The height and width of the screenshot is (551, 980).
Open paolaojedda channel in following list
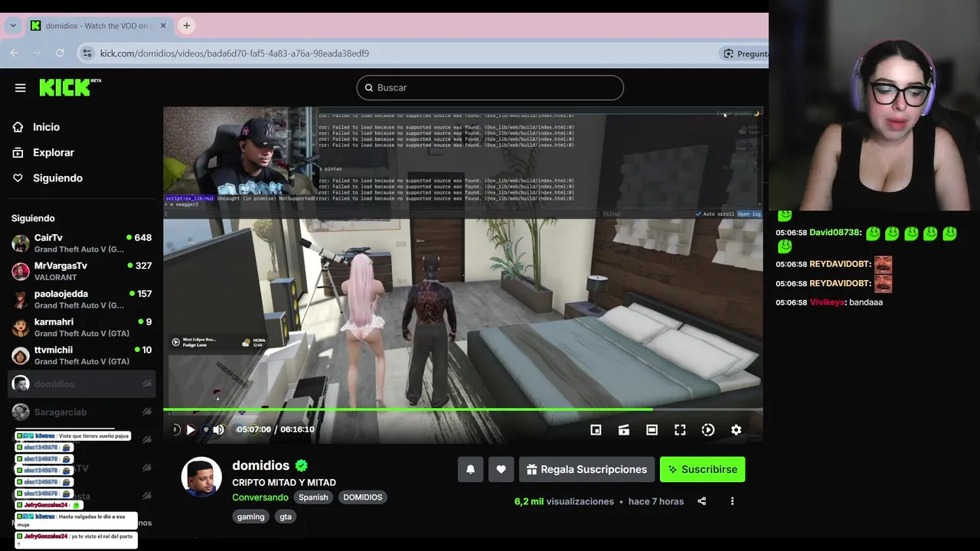[82, 299]
